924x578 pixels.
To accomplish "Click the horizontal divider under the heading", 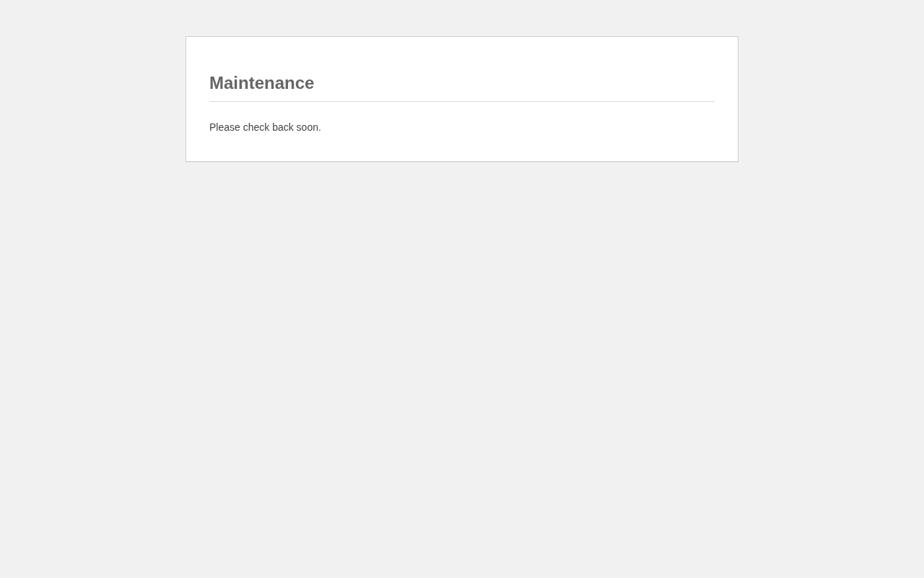I will [462, 101].
